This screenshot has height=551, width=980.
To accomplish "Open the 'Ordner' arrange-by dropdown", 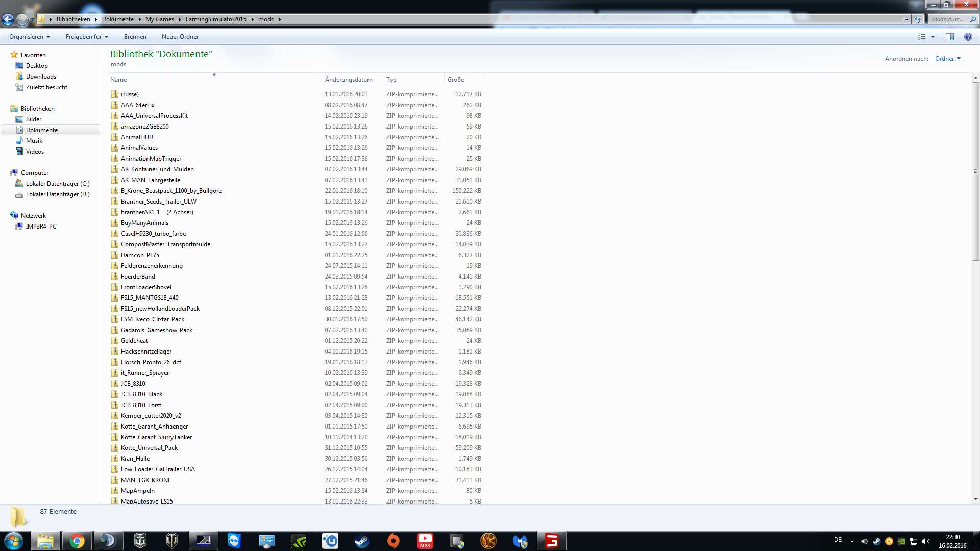I will coord(948,59).
